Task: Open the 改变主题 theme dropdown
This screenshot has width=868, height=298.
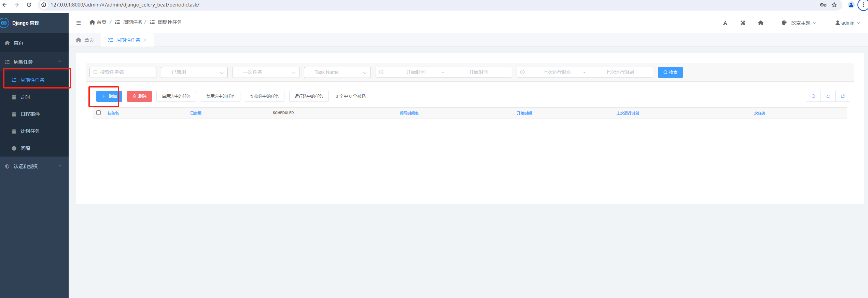Action: pos(799,23)
